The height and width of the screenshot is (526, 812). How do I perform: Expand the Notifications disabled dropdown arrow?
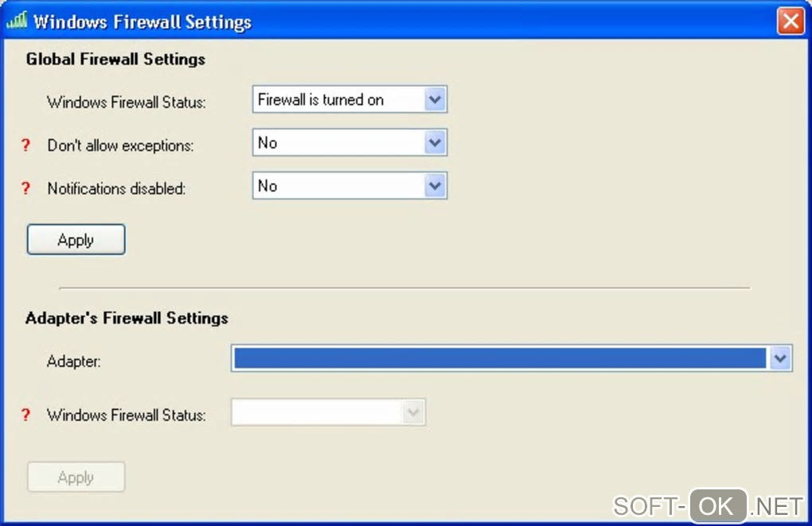point(434,186)
